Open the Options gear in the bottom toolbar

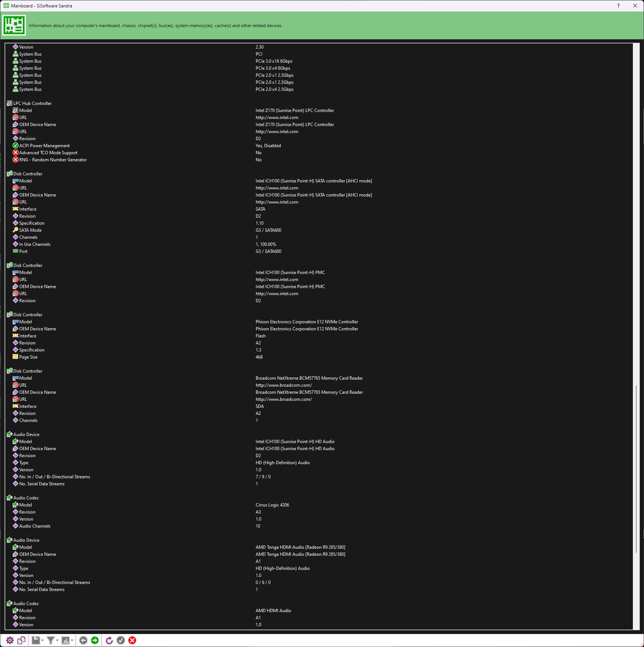tap(10, 640)
